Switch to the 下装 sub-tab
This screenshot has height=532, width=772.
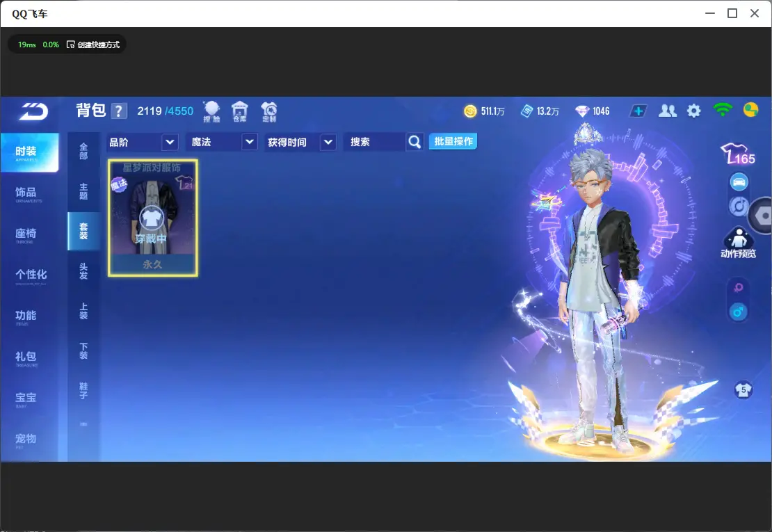coord(83,351)
